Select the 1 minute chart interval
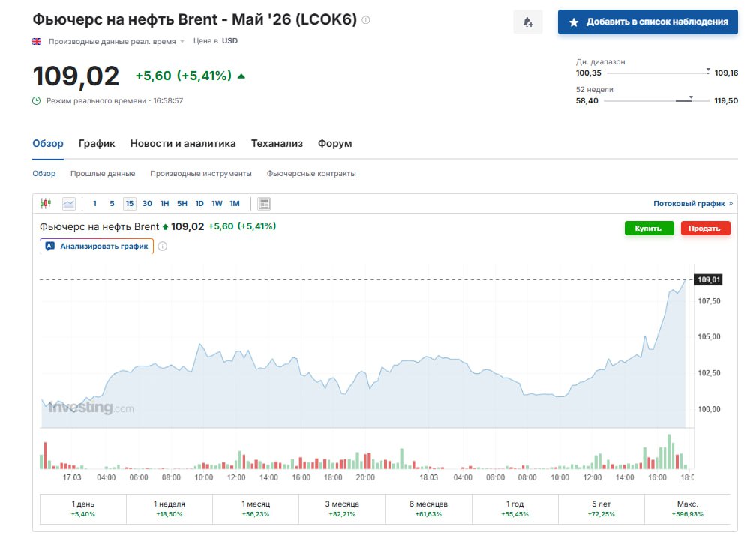 (94, 203)
